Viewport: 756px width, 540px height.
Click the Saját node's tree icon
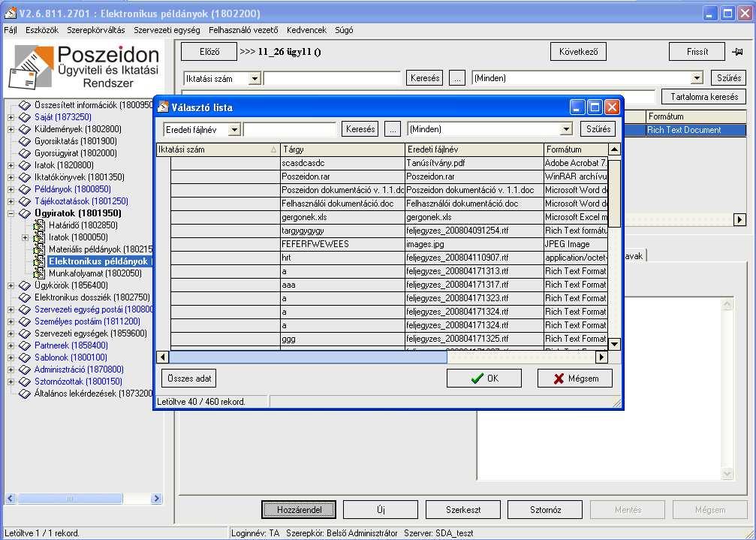tap(25, 117)
